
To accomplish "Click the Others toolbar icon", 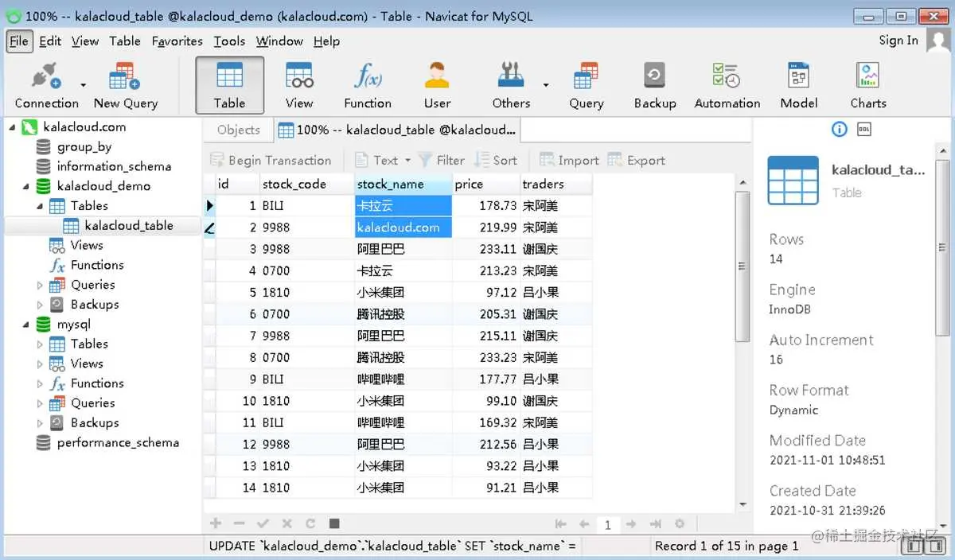I will (x=511, y=86).
